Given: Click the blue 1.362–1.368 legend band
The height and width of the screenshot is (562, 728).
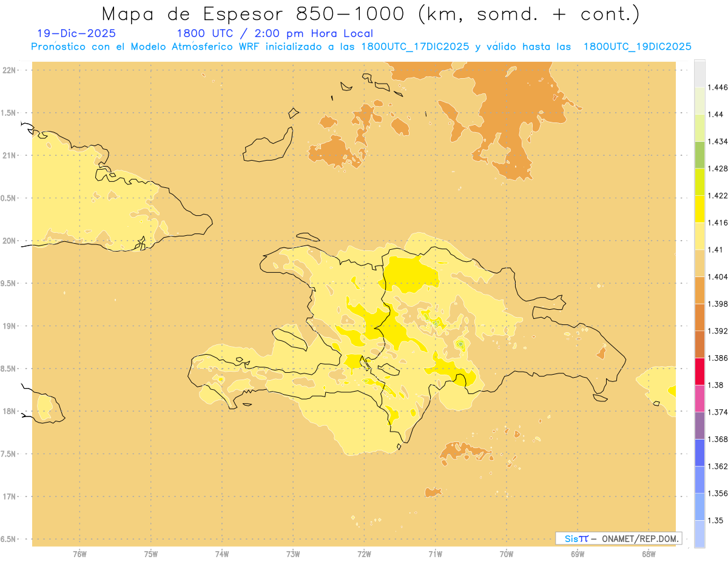Looking at the screenshot, I should (699, 452).
